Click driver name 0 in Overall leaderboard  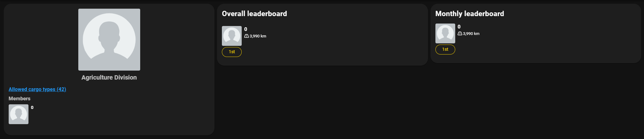coord(246,29)
